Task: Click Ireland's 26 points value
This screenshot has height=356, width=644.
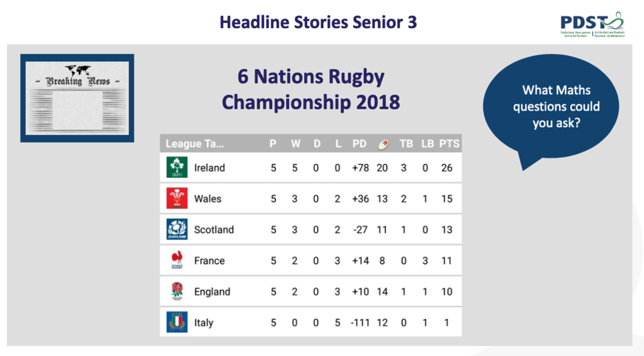Action: tap(447, 167)
